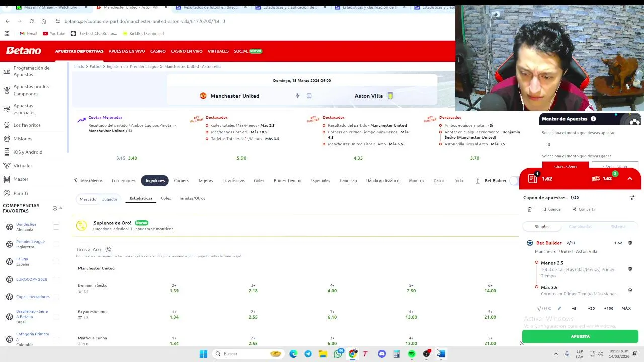Viewport: 644px width, 362px height.
Task: Click the Windows taskbar Buscar search box
Action: (248, 354)
